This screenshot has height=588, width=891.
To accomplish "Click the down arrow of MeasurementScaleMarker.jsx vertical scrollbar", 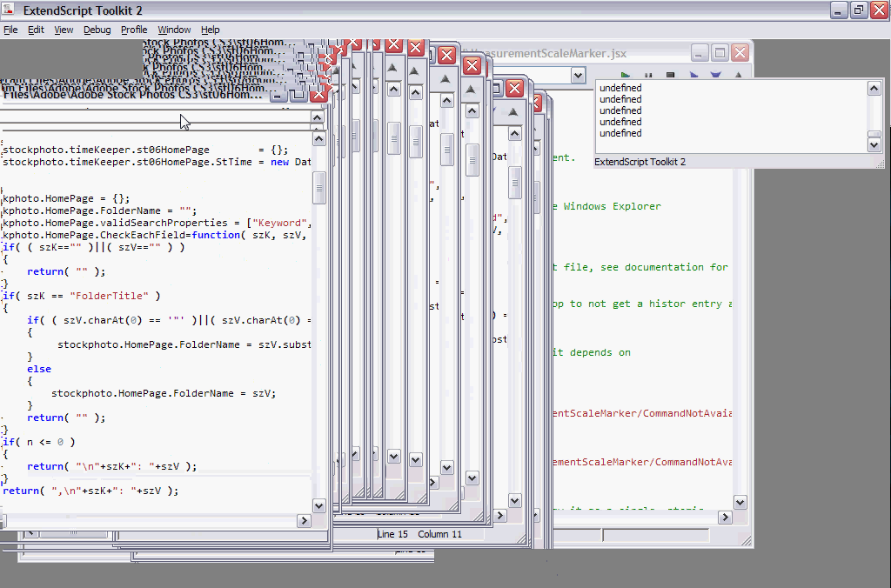I will pos(740,502).
